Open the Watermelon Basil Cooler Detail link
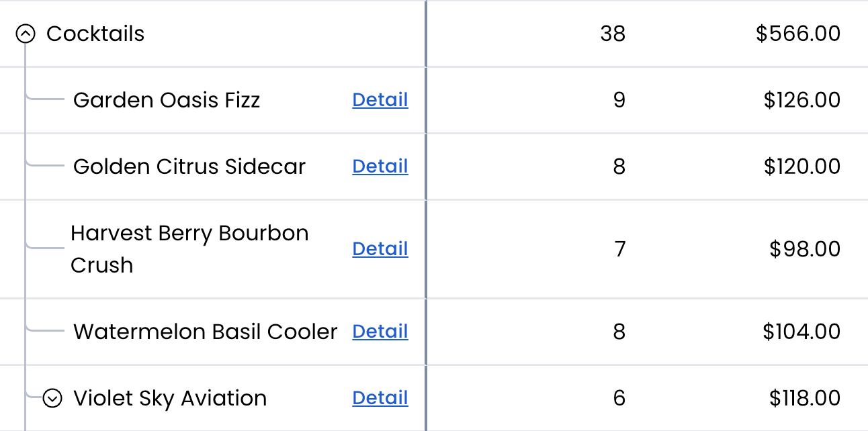The height and width of the screenshot is (431, 868). click(x=380, y=331)
